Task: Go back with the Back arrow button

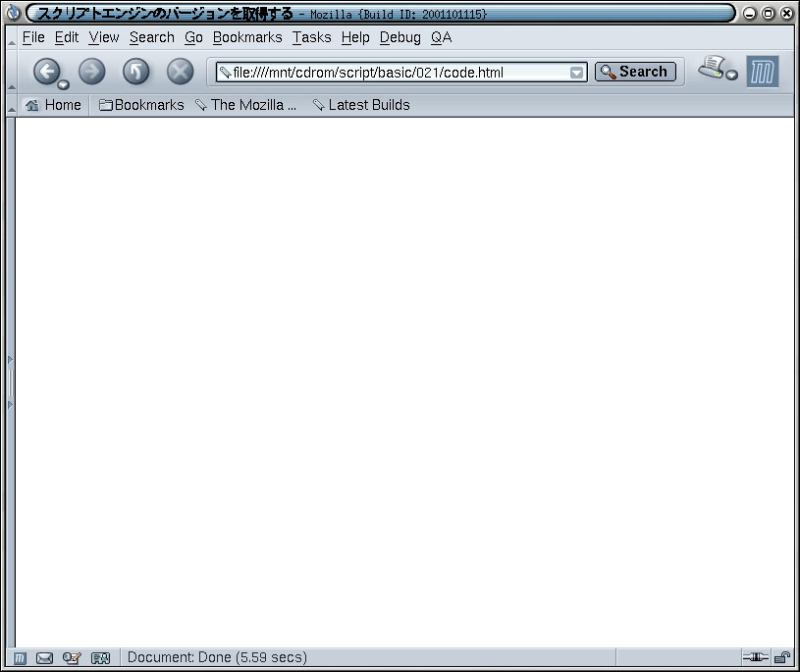Action: pyautogui.click(x=46, y=71)
